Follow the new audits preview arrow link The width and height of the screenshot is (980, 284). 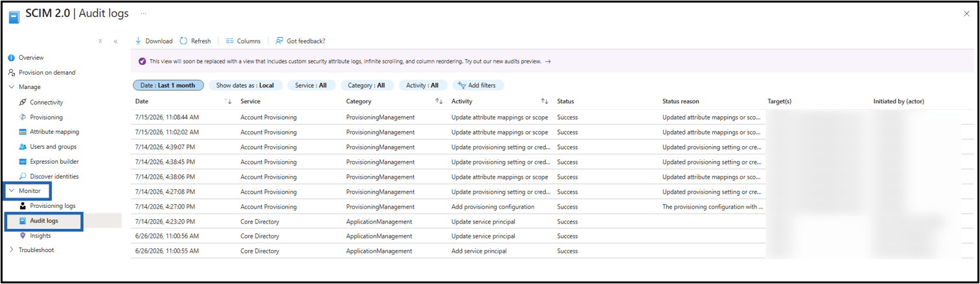(x=548, y=61)
